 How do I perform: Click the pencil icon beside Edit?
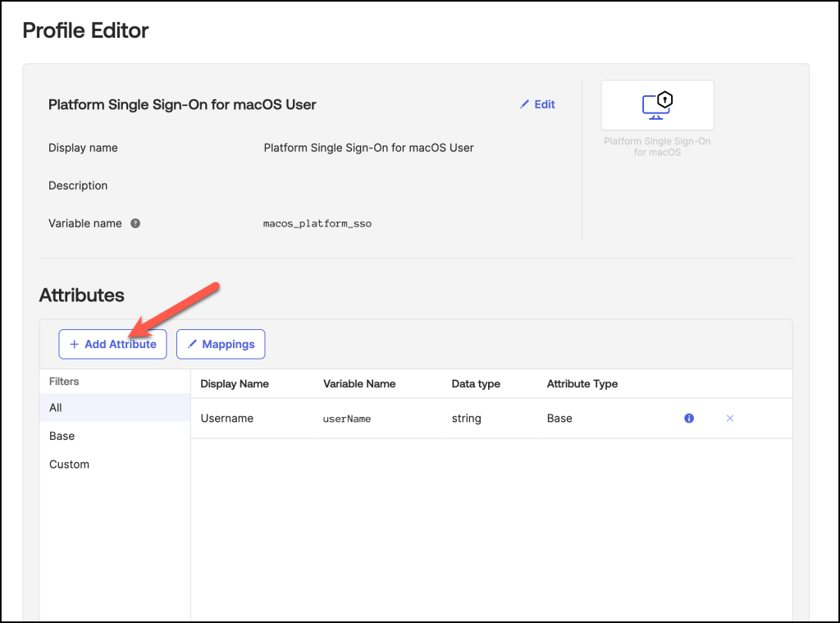tap(525, 105)
